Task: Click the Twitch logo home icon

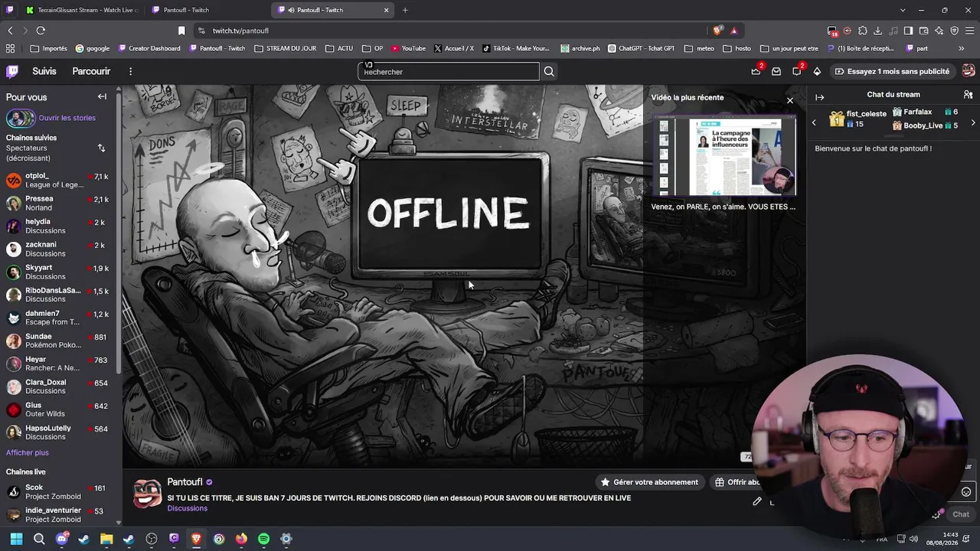Action: point(12,71)
